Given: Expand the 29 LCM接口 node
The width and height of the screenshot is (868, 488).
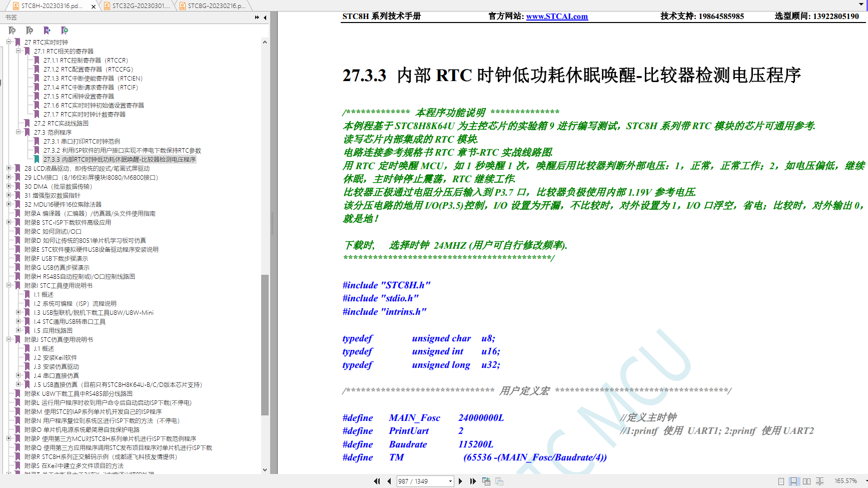Looking at the screenshot, I should click(x=9, y=177).
